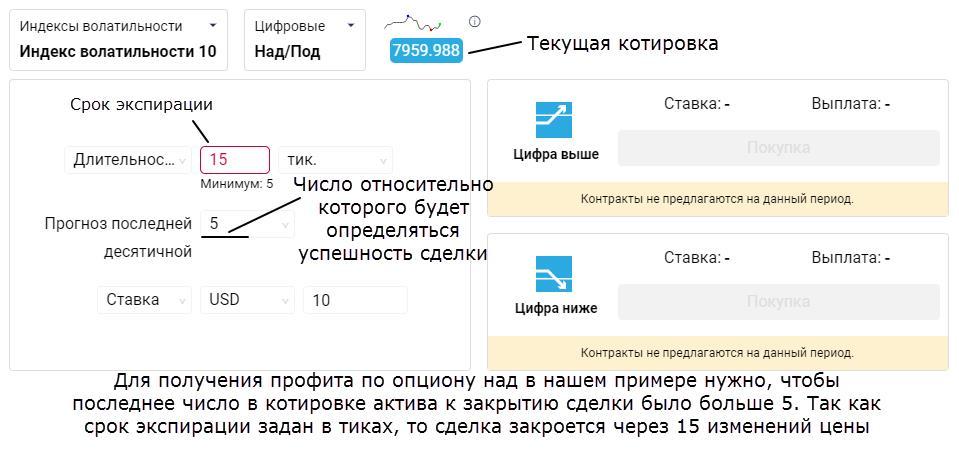Click the blue 7959.988 quote badge
Viewport: 959px width, 464px height.
(x=427, y=50)
